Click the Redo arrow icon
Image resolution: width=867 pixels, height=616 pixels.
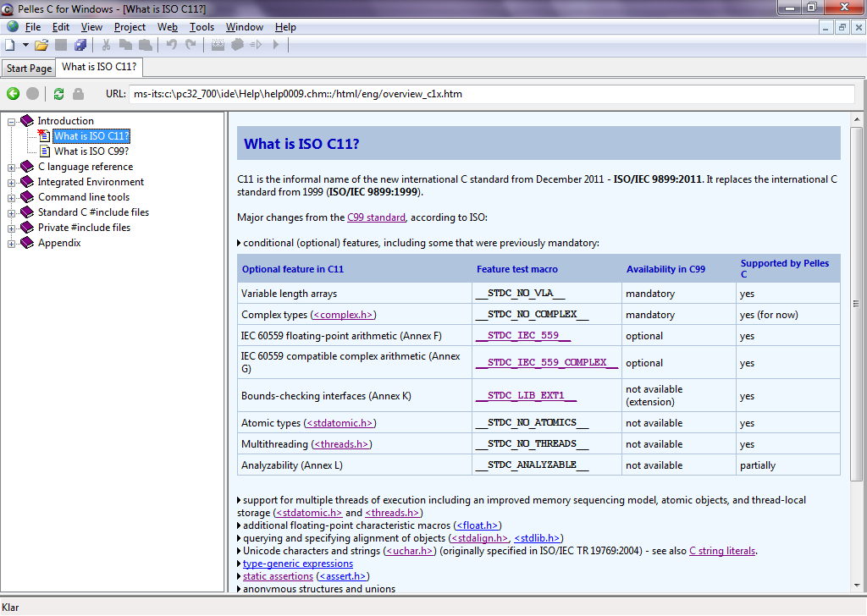(x=191, y=45)
